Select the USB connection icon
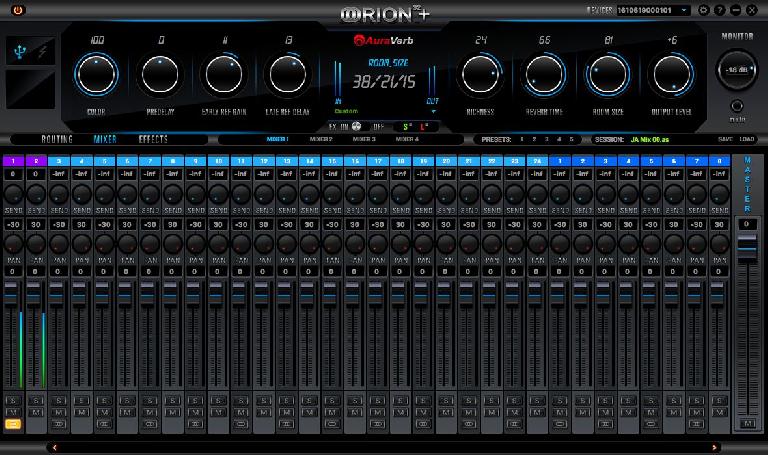Screen dimensions: 768x455 [x=20, y=51]
